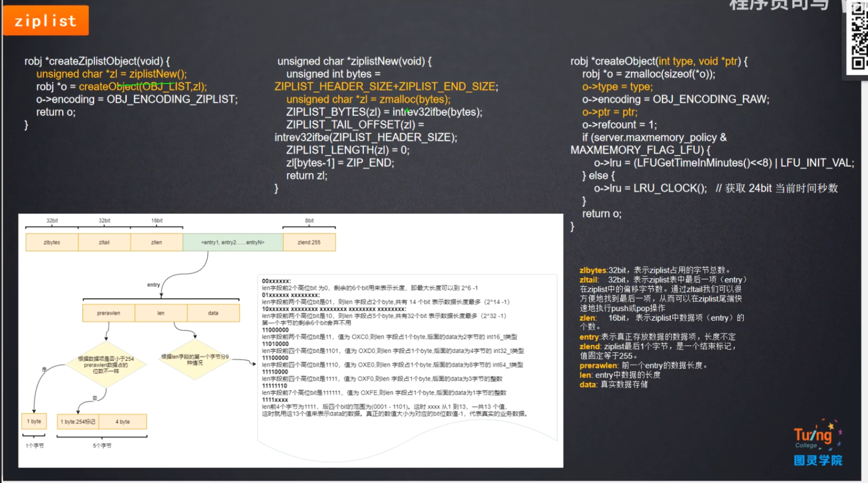Click the 图灵学院 text under the logo
This screenshot has width=868, height=483.
click(818, 461)
